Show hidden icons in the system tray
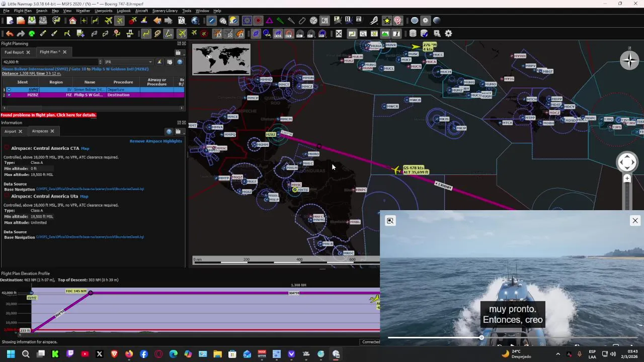The height and width of the screenshot is (362, 644). click(557, 354)
